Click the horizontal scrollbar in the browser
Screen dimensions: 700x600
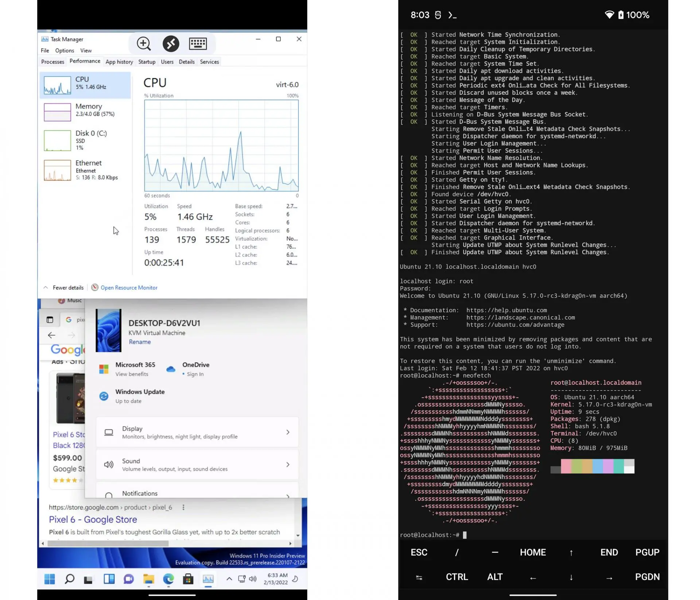pos(108,543)
